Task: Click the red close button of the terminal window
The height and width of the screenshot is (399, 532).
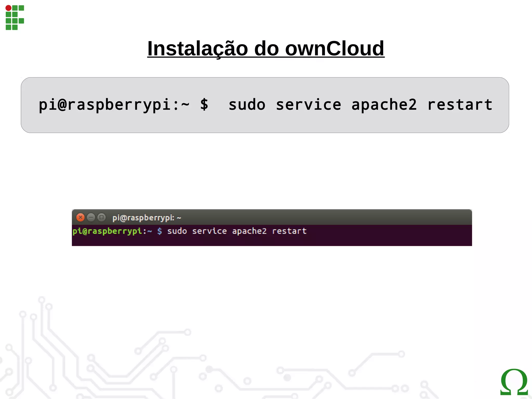Action: 81,217
